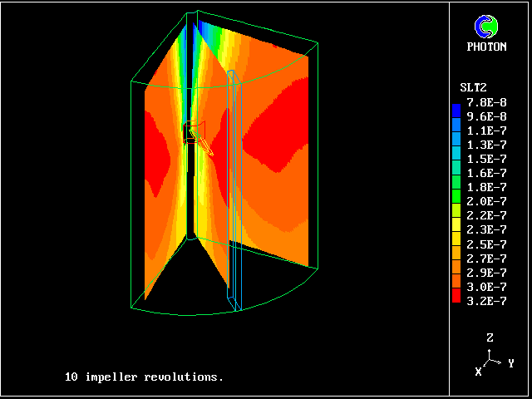The height and width of the screenshot is (399, 532).
Task: Select the 7.8E-8 legend value
Action: [x=486, y=101]
